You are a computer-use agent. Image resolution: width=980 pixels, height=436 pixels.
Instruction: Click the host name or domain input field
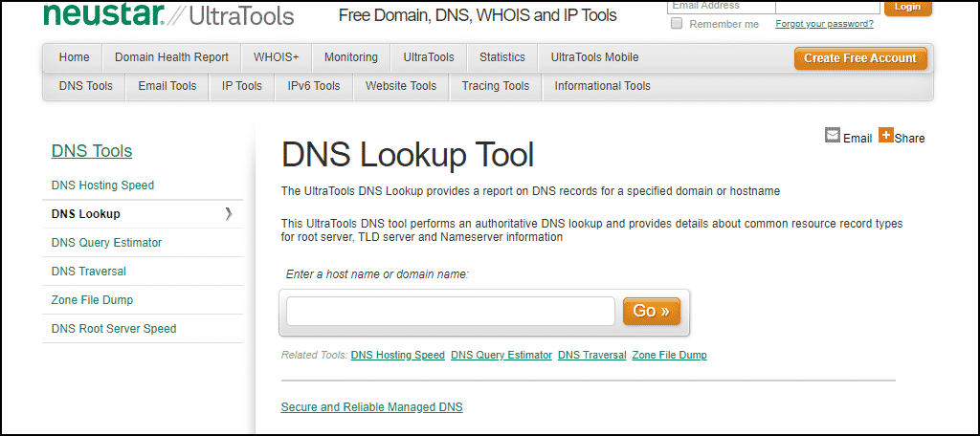click(451, 311)
